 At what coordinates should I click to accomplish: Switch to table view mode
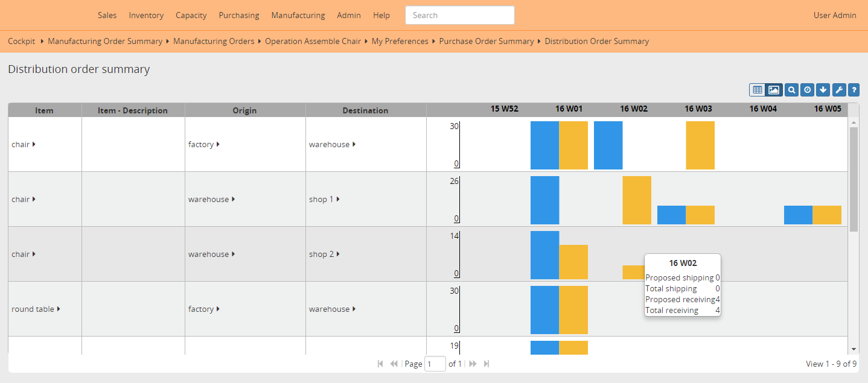pos(758,89)
